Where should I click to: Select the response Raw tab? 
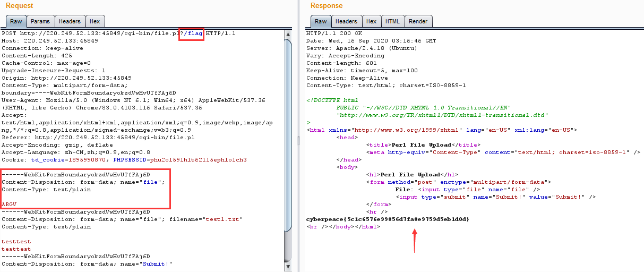pos(321,21)
